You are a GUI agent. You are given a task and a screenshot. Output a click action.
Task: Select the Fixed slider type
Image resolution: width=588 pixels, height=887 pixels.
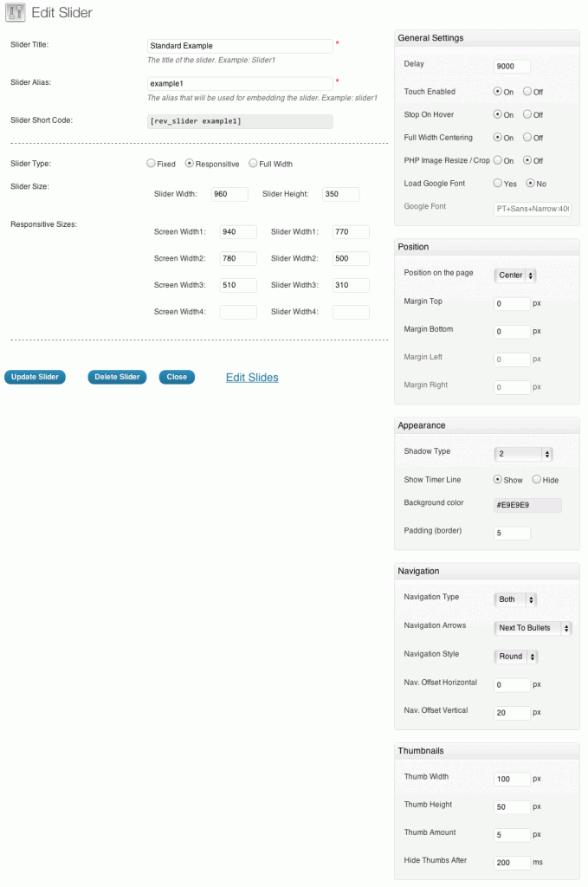click(x=152, y=164)
